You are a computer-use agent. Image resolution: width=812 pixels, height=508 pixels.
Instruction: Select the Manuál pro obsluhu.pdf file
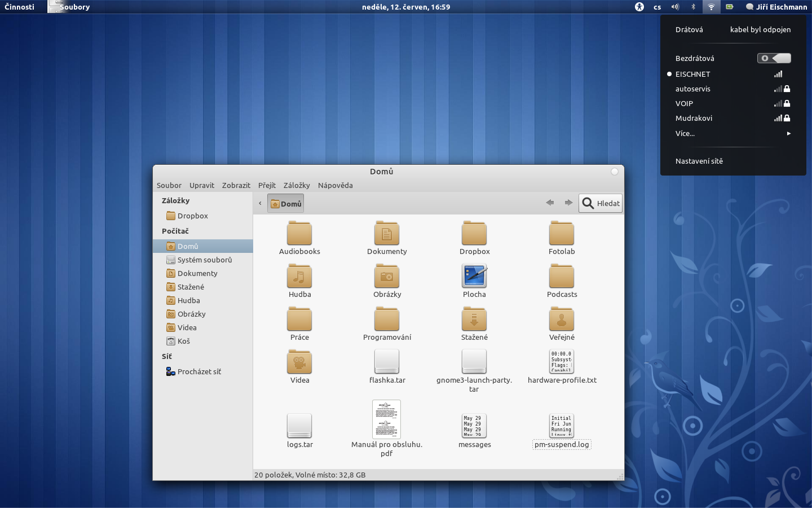pyautogui.click(x=386, y=419)
